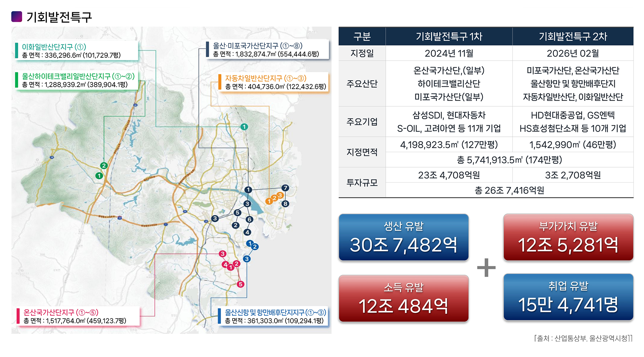Click navy marker 6 on the map
The width and height of the screenshot is (644, 357).
249,219
